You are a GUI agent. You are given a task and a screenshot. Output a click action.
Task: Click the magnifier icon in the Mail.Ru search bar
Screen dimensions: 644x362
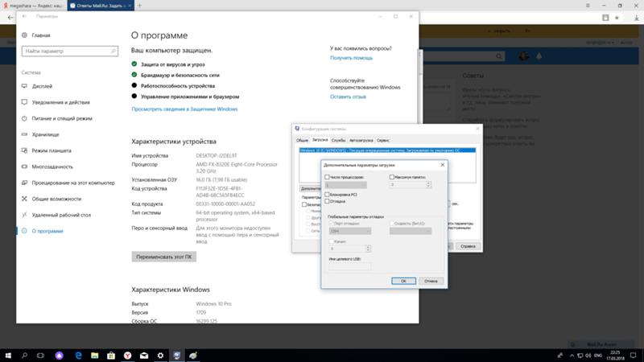(x=498, y=56)
